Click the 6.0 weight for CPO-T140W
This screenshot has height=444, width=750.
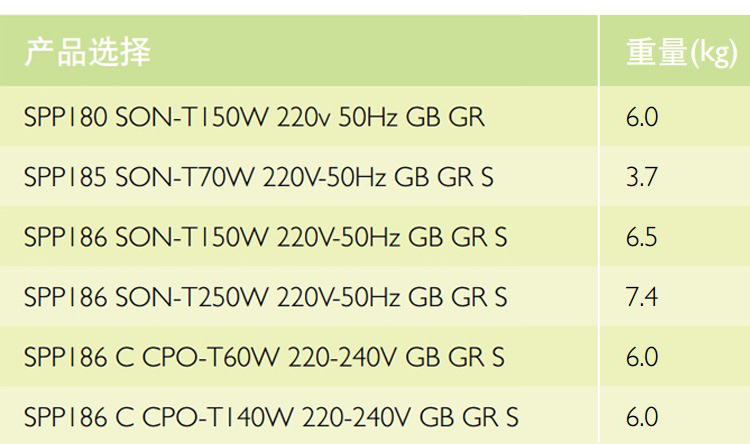pyautogui.click(x=642, y=417)
